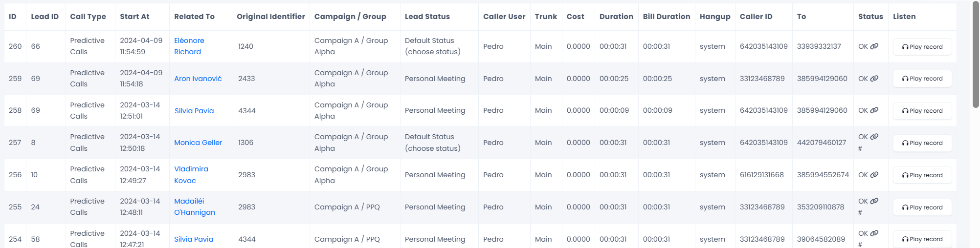Click the Start At column header

pos(134,17)
